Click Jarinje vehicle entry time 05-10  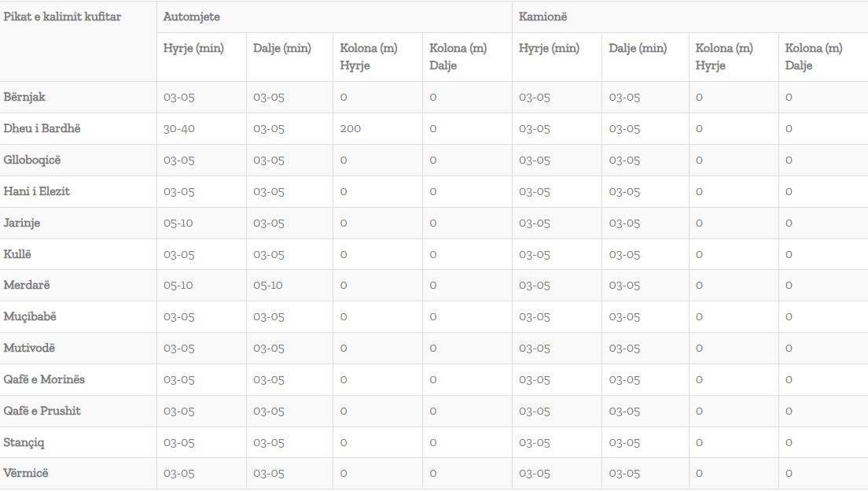[x=178, y=223]
